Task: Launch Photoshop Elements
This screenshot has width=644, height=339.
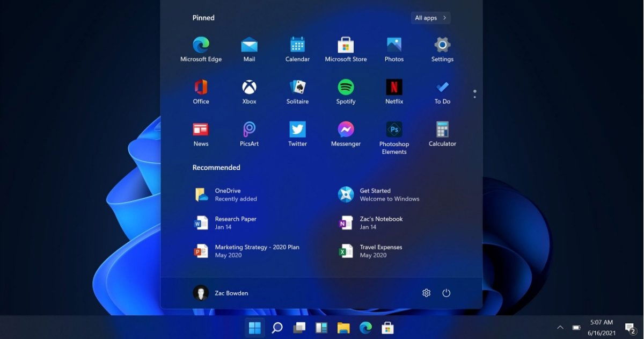Action: click(394, 130)
